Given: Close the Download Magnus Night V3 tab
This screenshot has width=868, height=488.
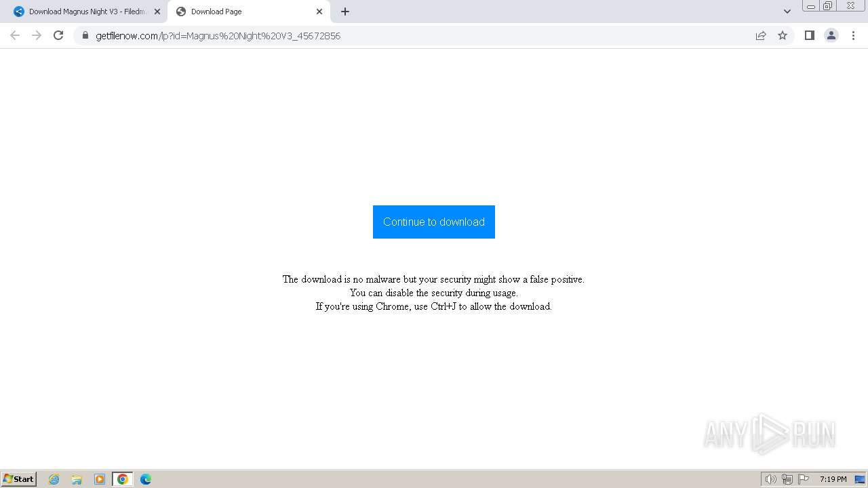Looking at the screenshot, I should pyautogui.click(x=157, y=12).
